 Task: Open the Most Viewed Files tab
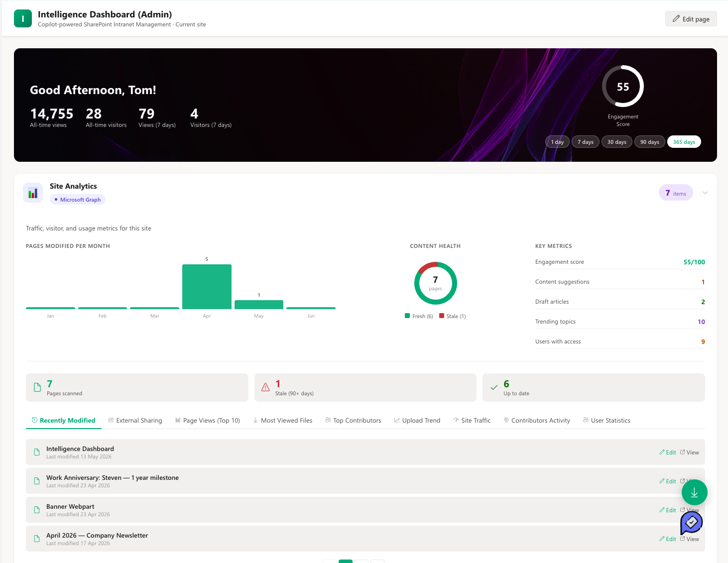(283, 420)
